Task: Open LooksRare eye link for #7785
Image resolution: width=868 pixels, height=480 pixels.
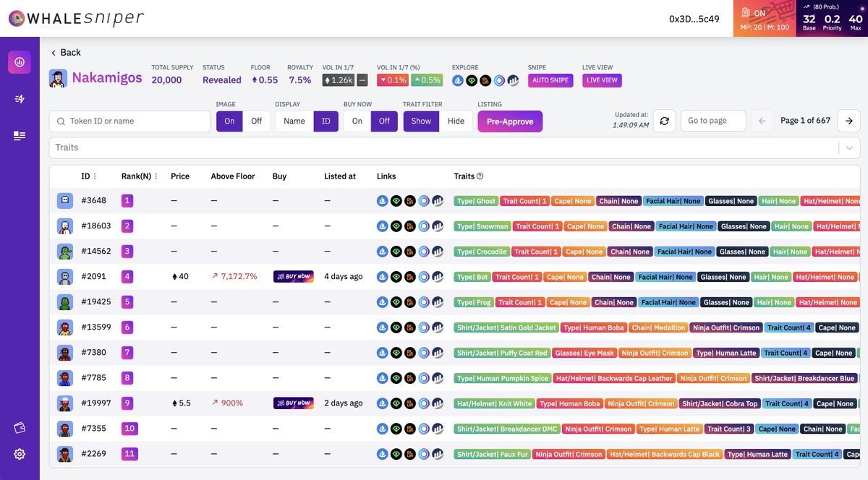Action: click(396, 378)
